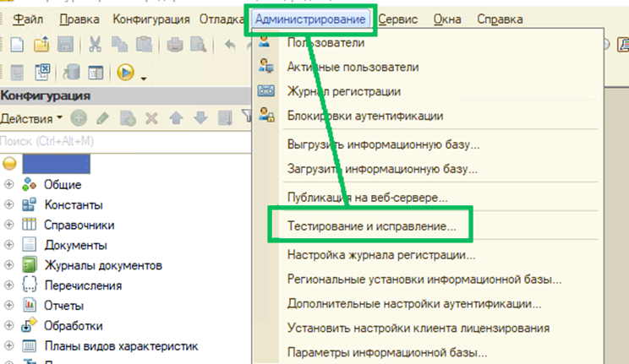Click the Move up arrow icon
Viewport: 629px width, 364px height.
(176, 118)
